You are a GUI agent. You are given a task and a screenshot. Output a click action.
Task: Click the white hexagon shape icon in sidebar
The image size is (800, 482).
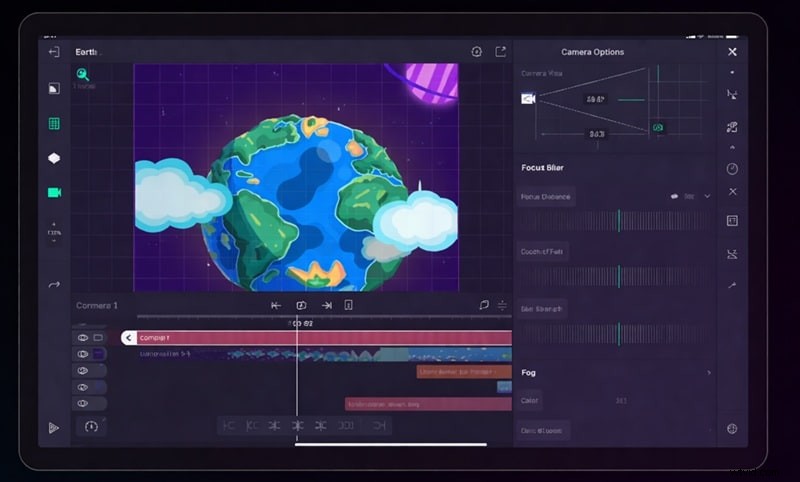(x=54, y=158)
